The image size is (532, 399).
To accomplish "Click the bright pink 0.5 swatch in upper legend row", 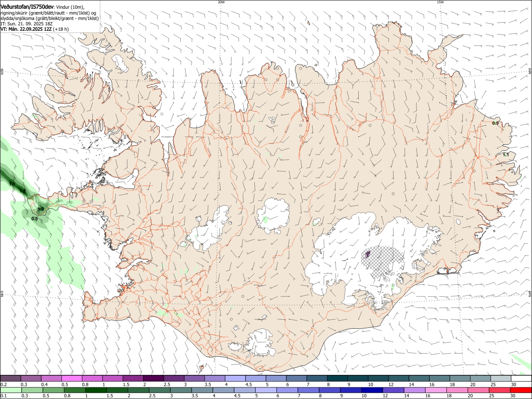I will 71,379.
